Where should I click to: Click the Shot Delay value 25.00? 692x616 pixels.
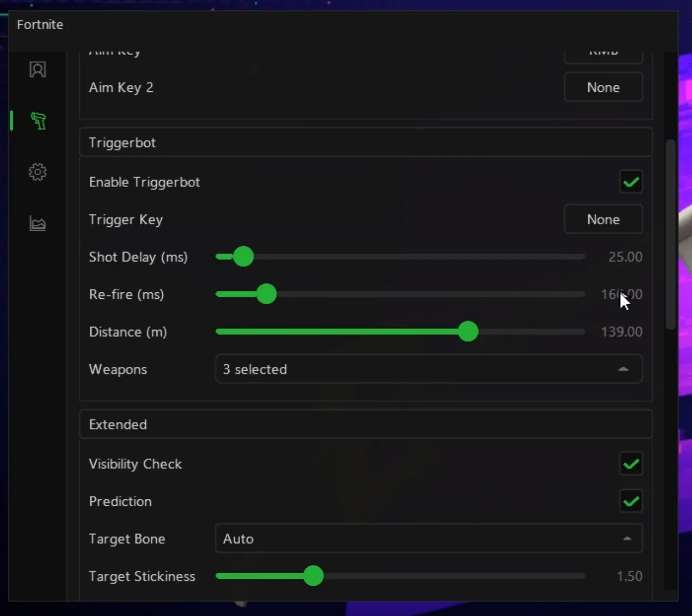[x=625, y=257]
